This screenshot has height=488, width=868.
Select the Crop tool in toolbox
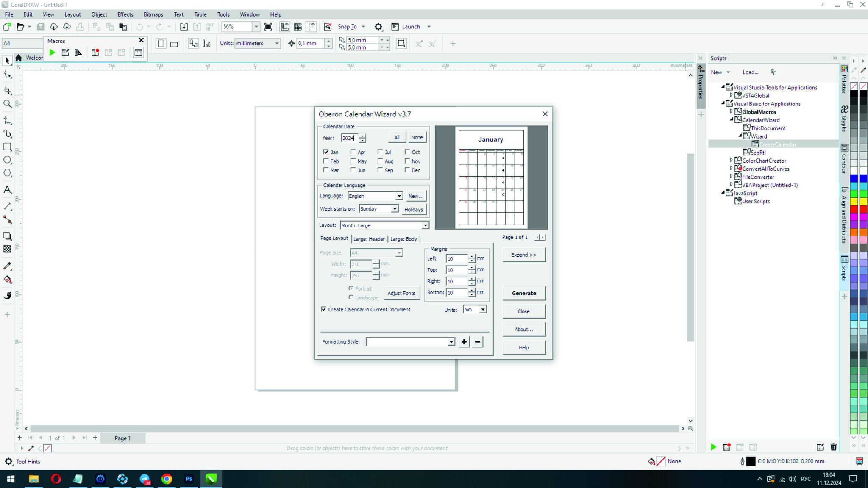pos(7,90)
